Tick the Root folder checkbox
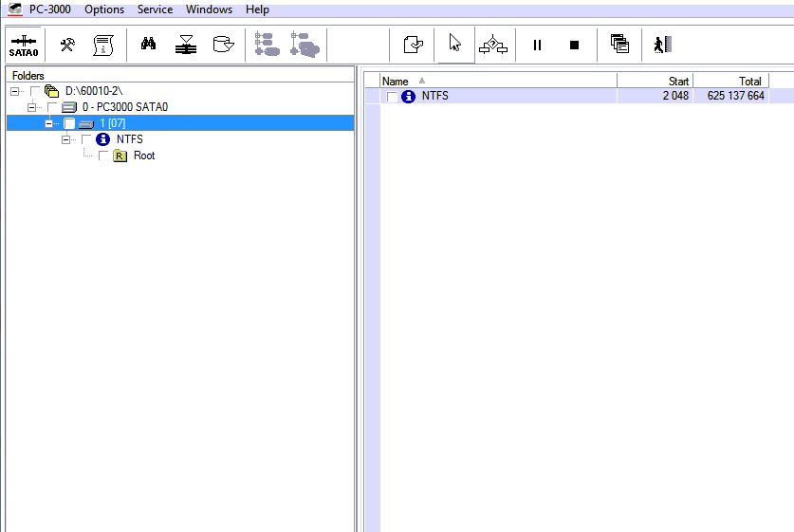This screenshot has height=532, width=794. (x=103, y=156)
